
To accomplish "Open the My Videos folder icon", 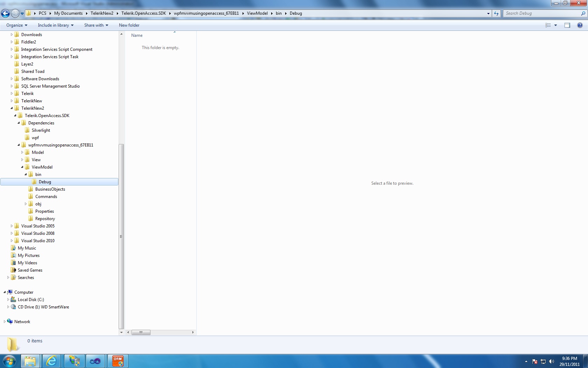I will click(x=13, y=263).
